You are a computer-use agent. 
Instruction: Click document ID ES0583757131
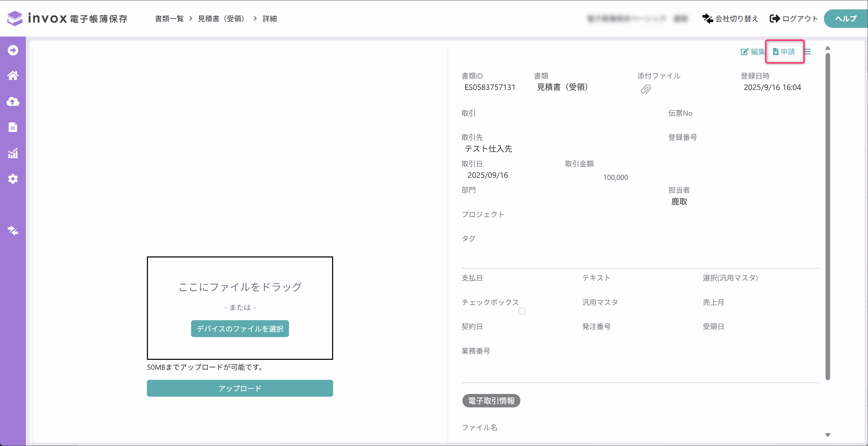(x=490, y=87)
